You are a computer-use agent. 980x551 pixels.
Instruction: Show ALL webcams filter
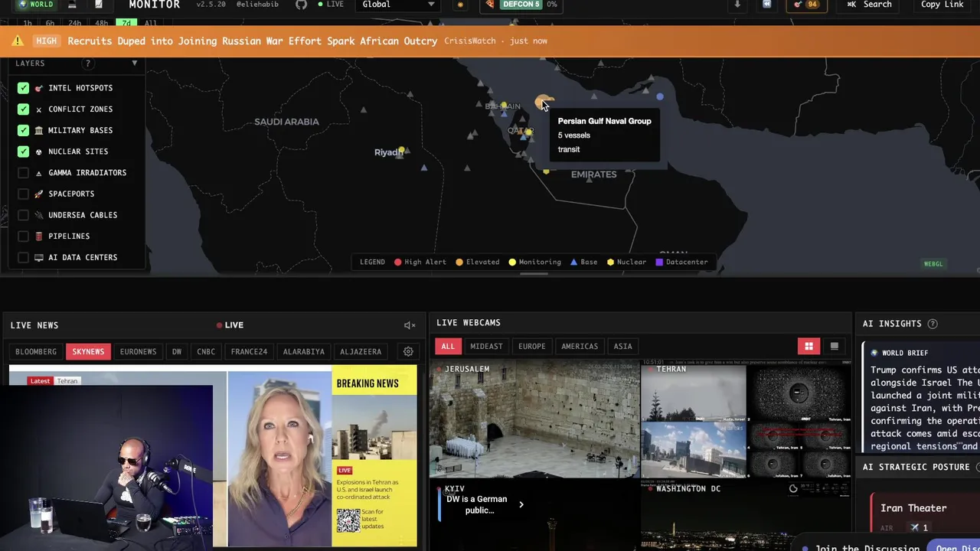pyautogui.click(x=448, y=346)
